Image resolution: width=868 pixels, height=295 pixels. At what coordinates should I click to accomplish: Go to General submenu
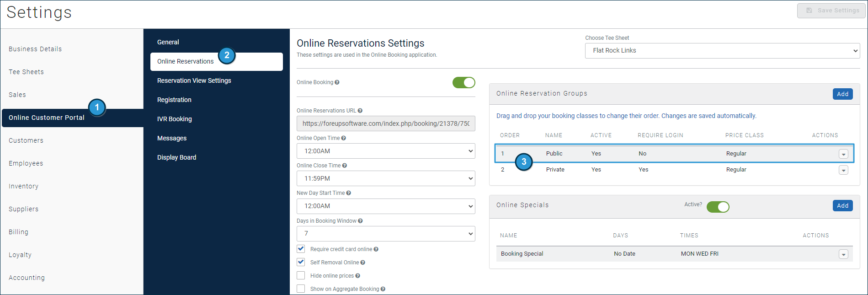click(x=168, y=42)
